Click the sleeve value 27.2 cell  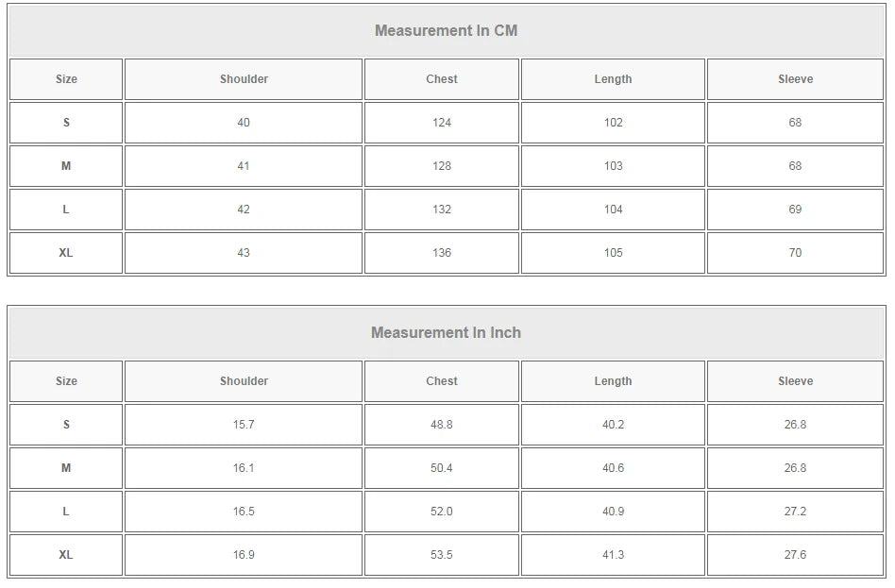coord(795,512)
